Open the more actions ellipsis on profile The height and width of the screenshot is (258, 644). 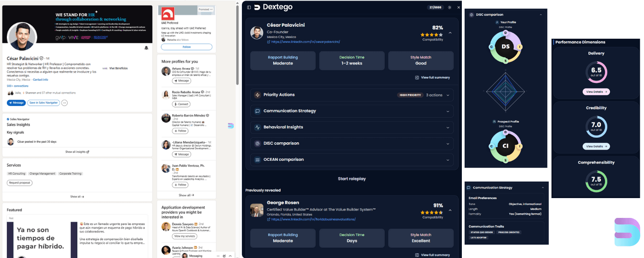(64, 103)
